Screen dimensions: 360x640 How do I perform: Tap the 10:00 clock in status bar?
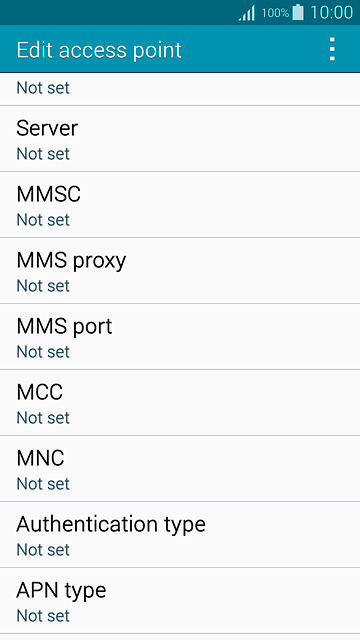coord(331,13)
